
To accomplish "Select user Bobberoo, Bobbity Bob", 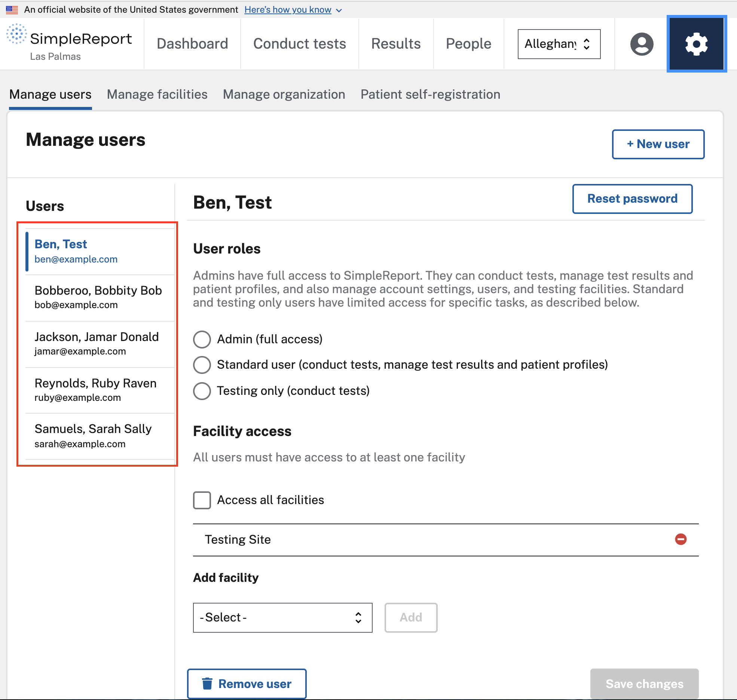I will pos(100,298).
